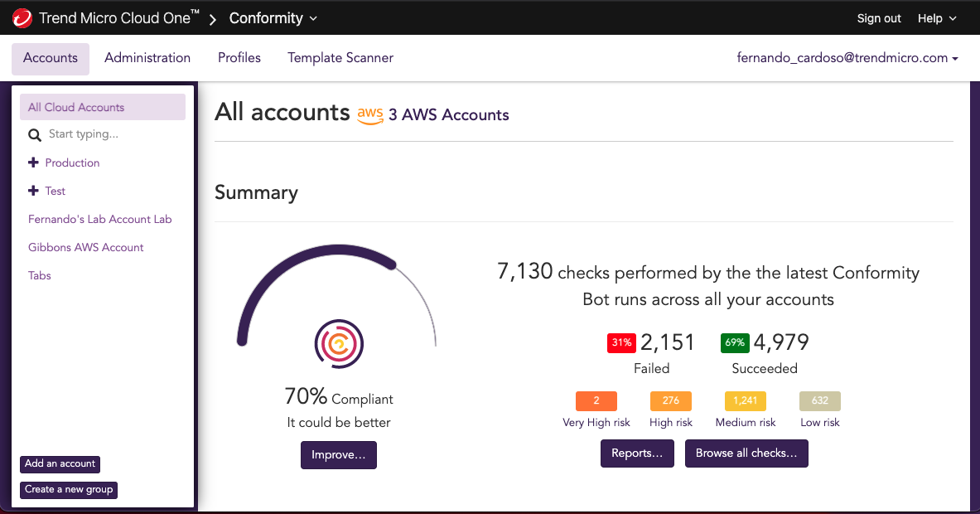Click the green 69% succeeded badge
980x514 pixels.
pyautogui.click(x=735, y=342)
